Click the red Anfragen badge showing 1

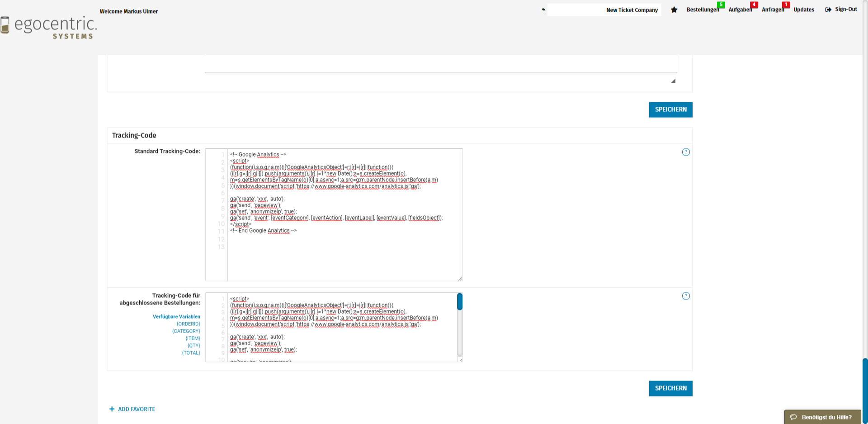[x=786, y=5]
